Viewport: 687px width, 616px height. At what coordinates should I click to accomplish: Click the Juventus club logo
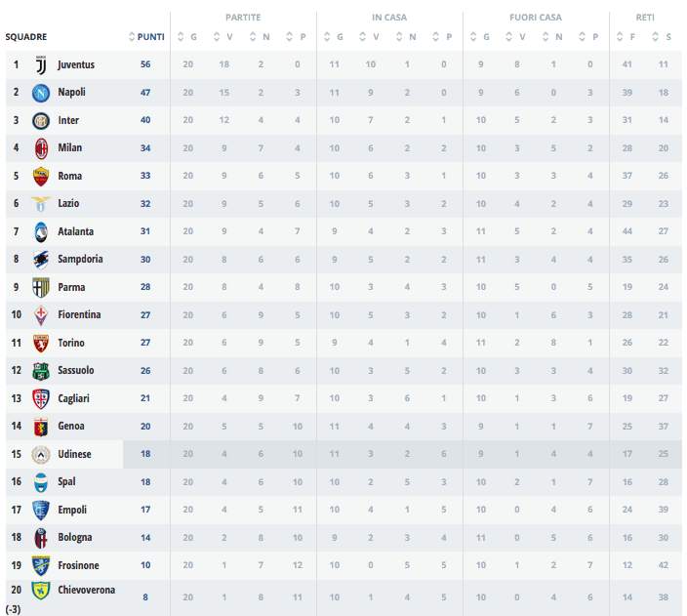click(41, 64)
